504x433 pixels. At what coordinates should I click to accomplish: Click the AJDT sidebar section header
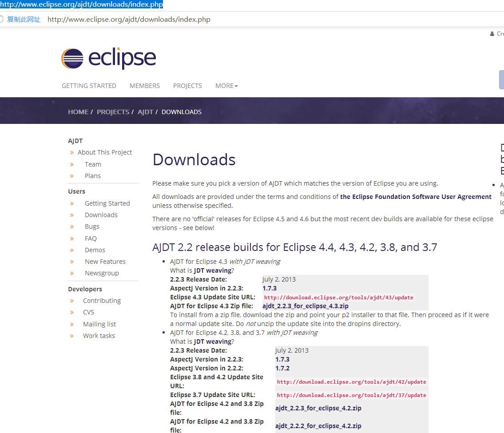click(x=75, y=141)
